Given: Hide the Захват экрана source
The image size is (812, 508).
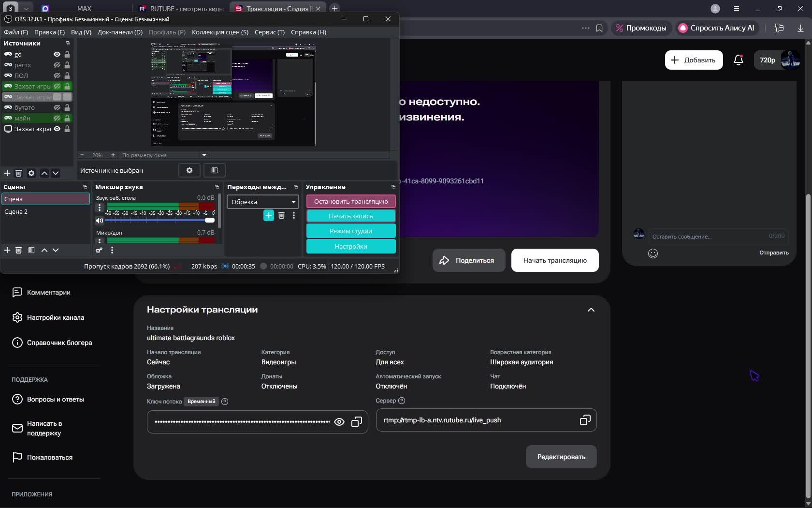Looking at the screenshot, I should coord(57,129).
